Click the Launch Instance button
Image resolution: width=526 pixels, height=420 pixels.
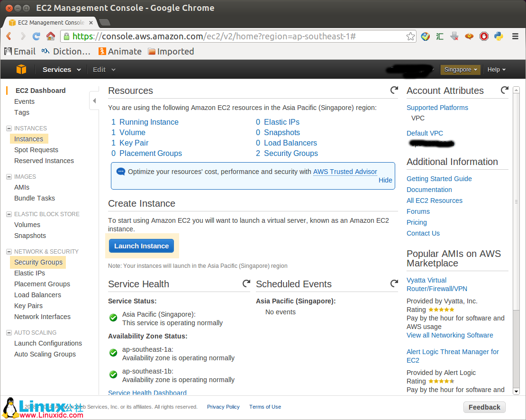point(141,246)
